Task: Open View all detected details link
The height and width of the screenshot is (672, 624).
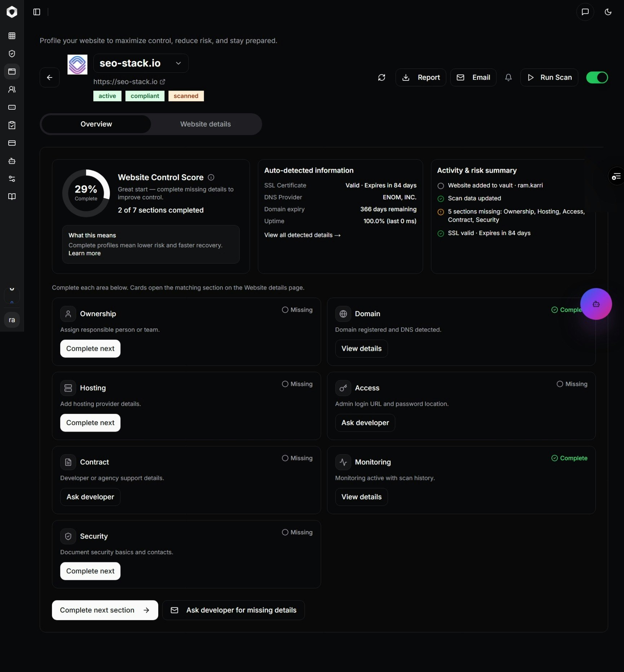Action: [x=302, y=235]
